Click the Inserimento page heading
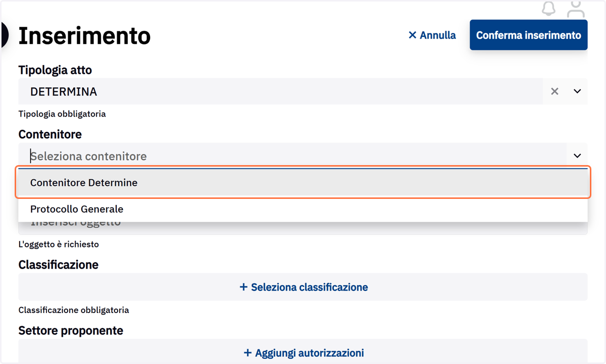 84,36
